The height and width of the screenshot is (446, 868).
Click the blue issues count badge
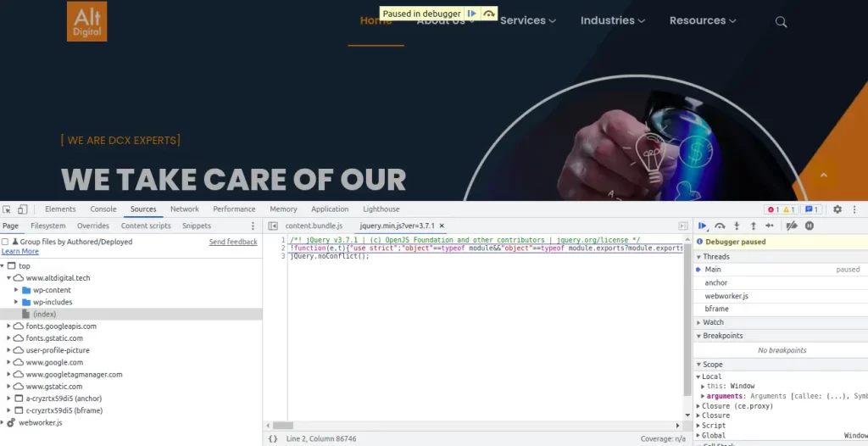click(811, 209)
